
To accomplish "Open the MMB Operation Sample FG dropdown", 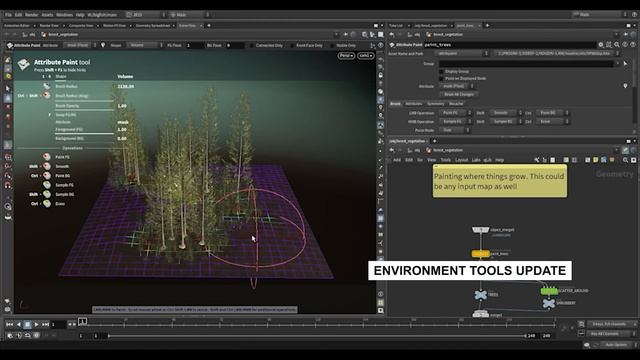I will (x=455, y=122).
